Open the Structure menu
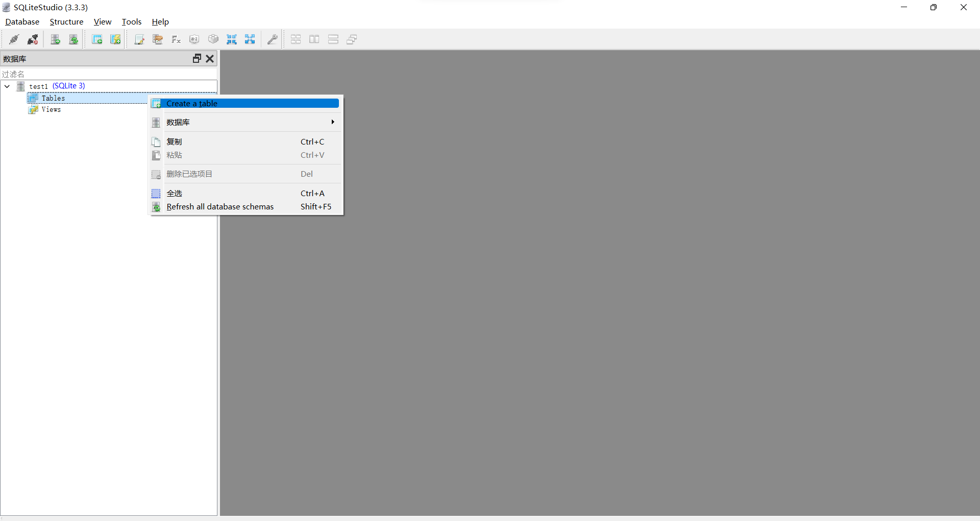Image resolution: width=980 pixels, height=521 pixels. pyautogui.click(x=66, y=22)
